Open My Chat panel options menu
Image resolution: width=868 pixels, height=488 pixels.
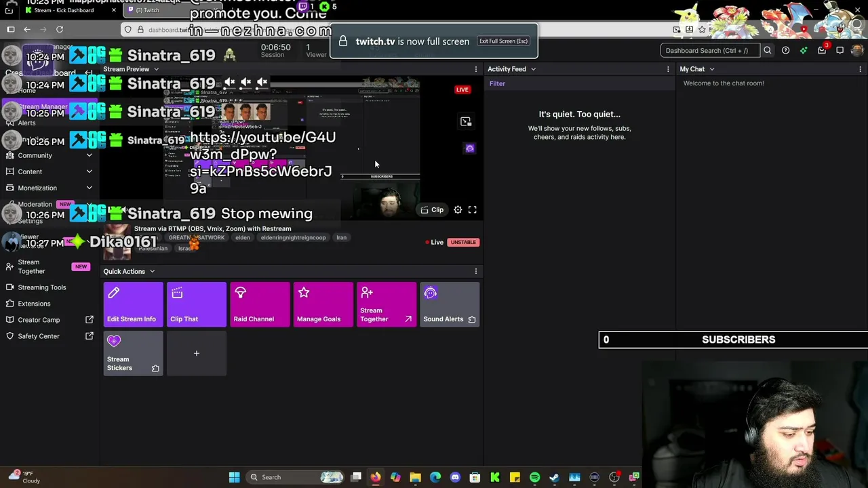pos(860,69)
